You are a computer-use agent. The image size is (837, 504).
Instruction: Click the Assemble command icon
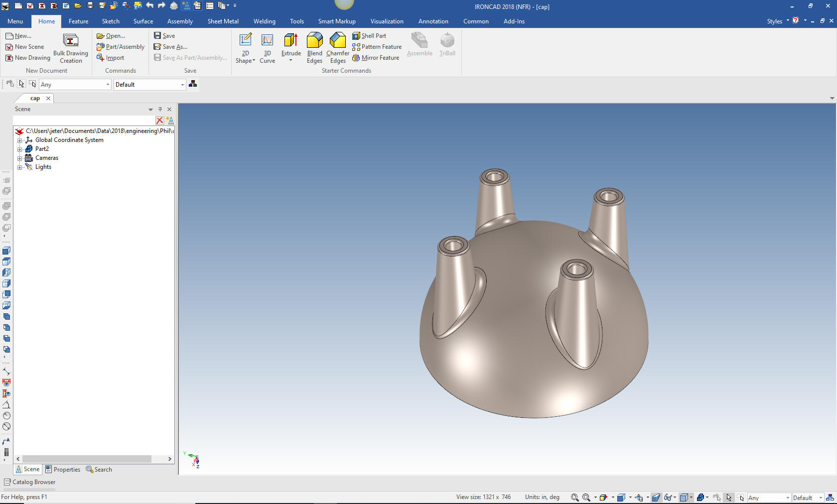[x=419, y=40]
